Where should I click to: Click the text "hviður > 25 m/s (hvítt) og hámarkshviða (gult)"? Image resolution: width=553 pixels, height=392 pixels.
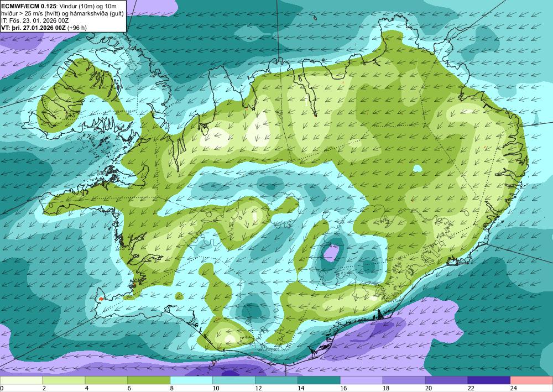(x=62, y=13)
